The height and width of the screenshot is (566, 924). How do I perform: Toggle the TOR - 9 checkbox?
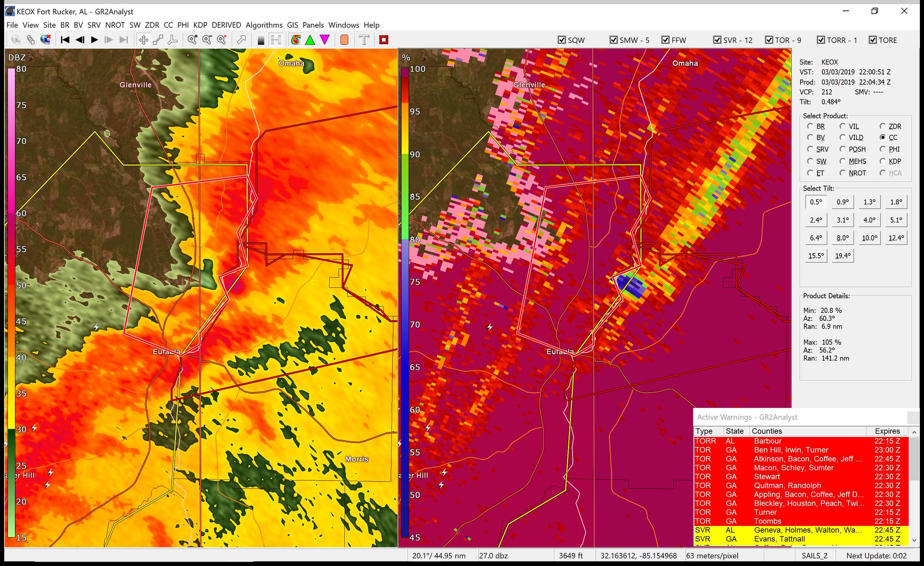(769, 40)
